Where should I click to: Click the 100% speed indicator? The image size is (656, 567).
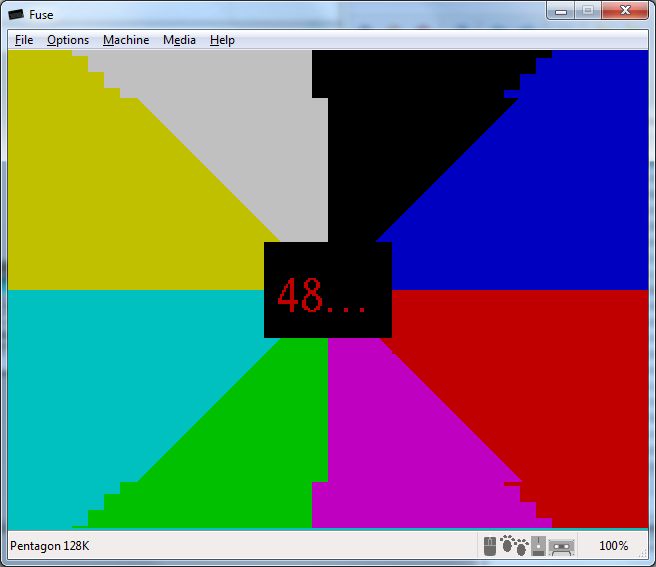coord(613,546)
